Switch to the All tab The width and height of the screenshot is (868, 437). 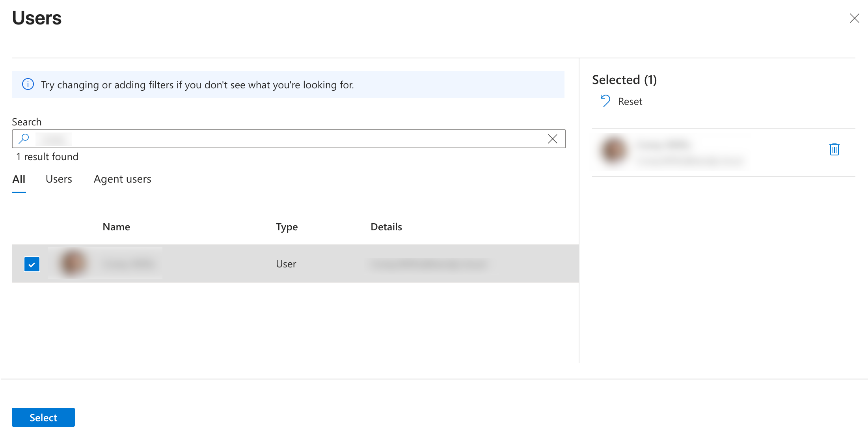tap(19, 179)
